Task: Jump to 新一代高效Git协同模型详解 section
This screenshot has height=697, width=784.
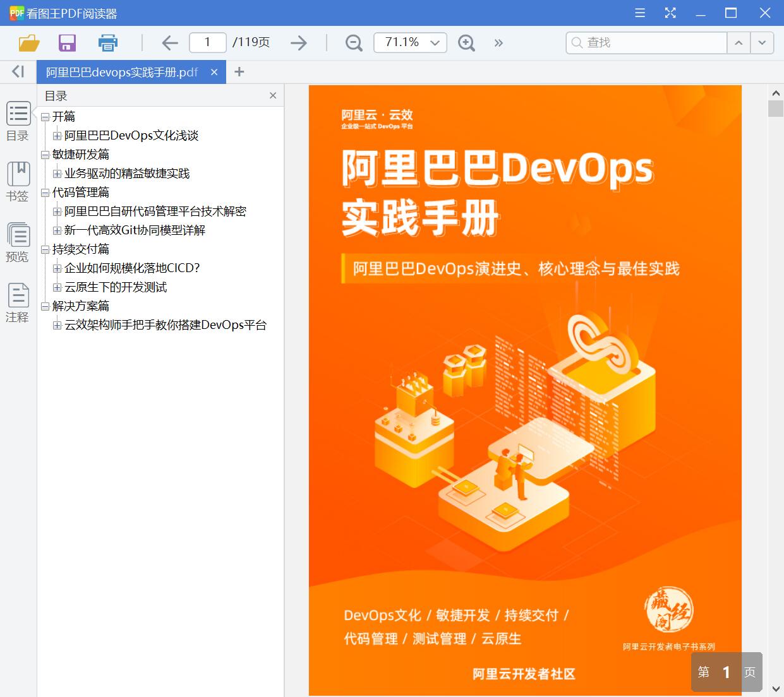Action: pyautogui.click(x=135, y=230)
